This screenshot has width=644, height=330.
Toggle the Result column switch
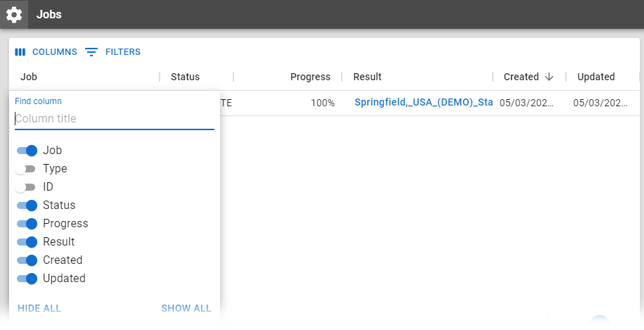[27, 242]
